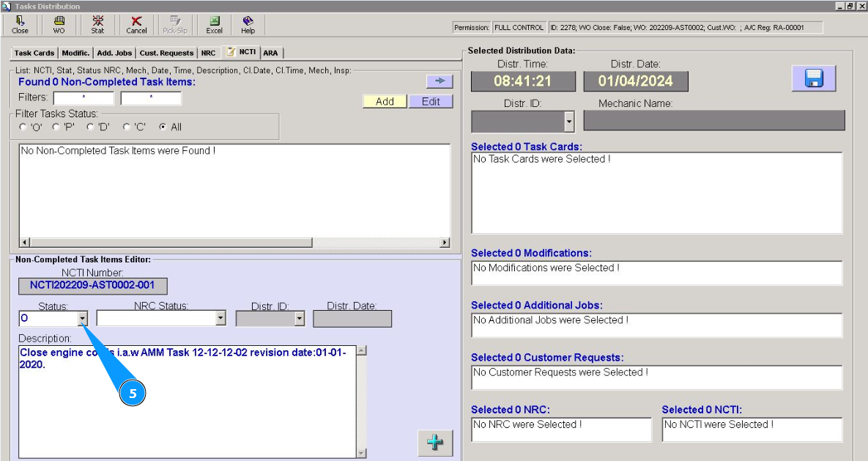The width and height of the screenshot is (868, 461).
Task: Open the editor Distr. ID dropdown
Action: pos(300,318)
